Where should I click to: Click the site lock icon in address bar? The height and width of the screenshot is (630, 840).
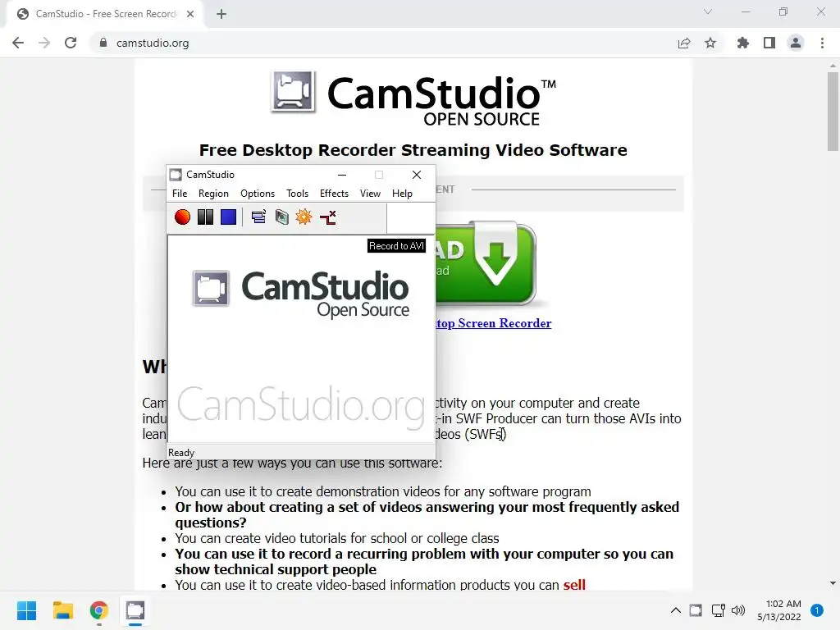[103, 43]
